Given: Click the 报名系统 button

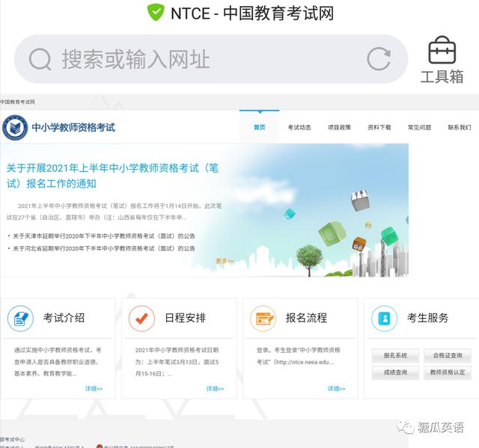Looking at the screenshot, I should tap(395, 355).
